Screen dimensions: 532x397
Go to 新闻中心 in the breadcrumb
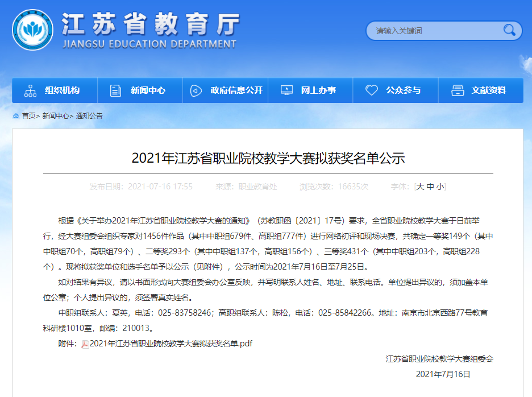click(x=56, y=116)
